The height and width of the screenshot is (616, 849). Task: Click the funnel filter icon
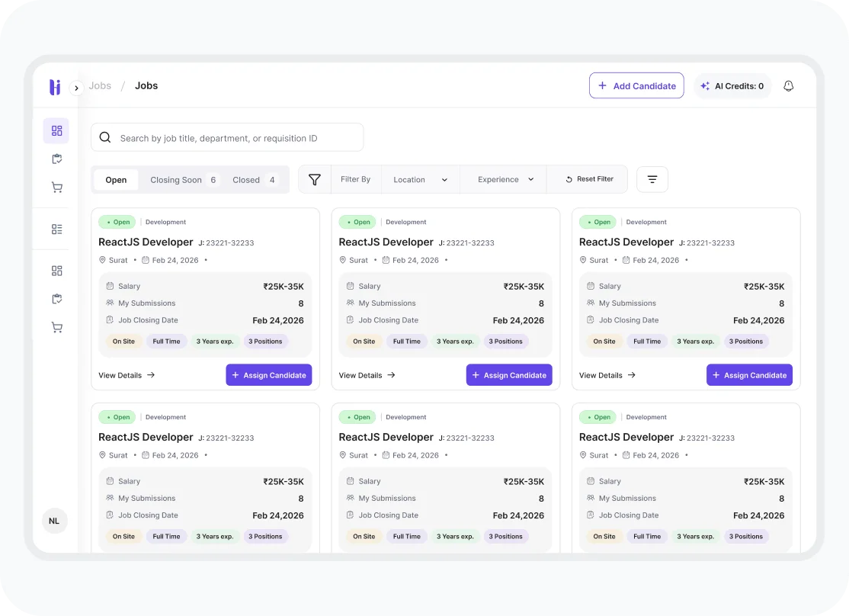[315, 180]
